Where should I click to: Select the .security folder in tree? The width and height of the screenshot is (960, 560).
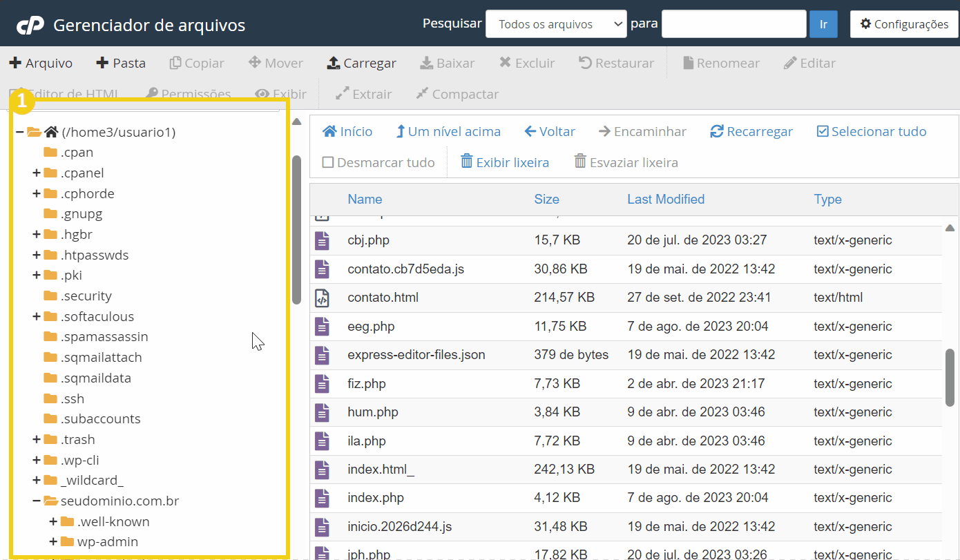pyautogui.click(x=77, y=296)
